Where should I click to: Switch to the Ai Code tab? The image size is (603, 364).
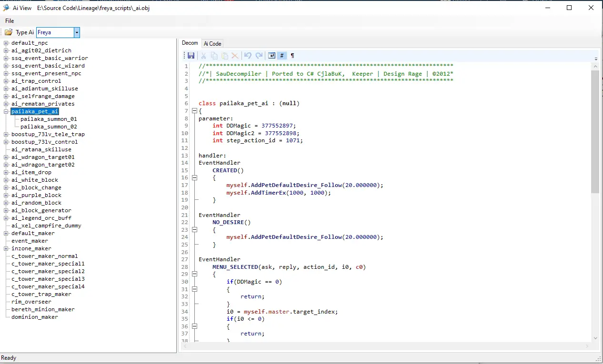point(212,43)
